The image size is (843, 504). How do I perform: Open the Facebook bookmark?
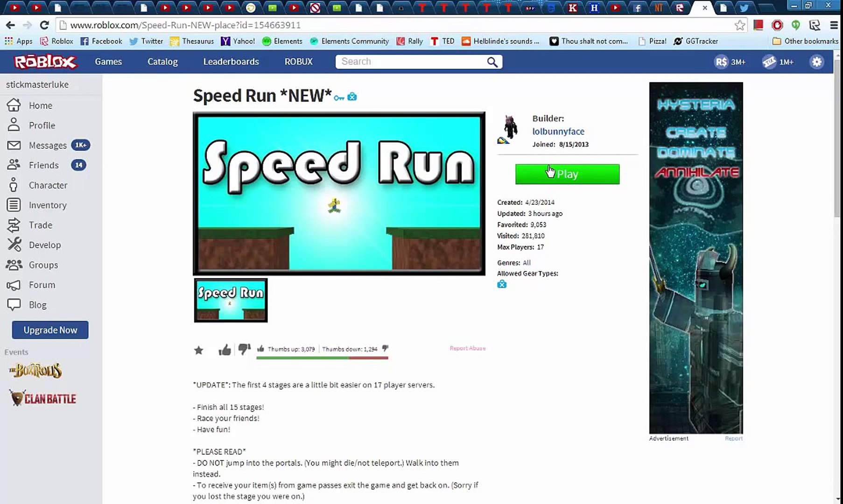click(101, 41)
